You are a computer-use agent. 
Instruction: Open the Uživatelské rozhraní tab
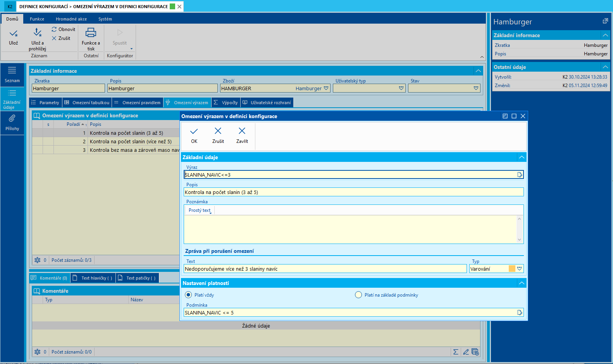[x=267, y=103]
